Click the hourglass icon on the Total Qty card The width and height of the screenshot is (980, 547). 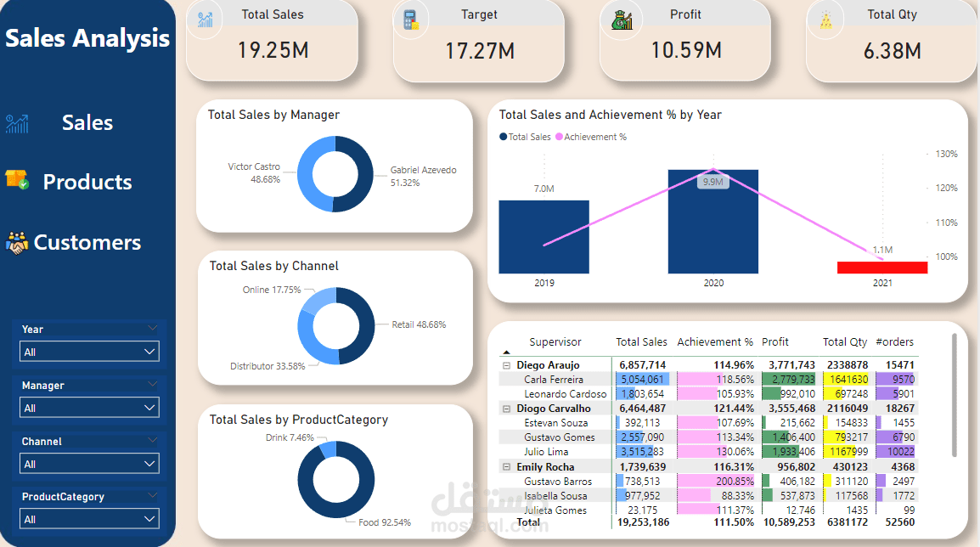point(825,20)
